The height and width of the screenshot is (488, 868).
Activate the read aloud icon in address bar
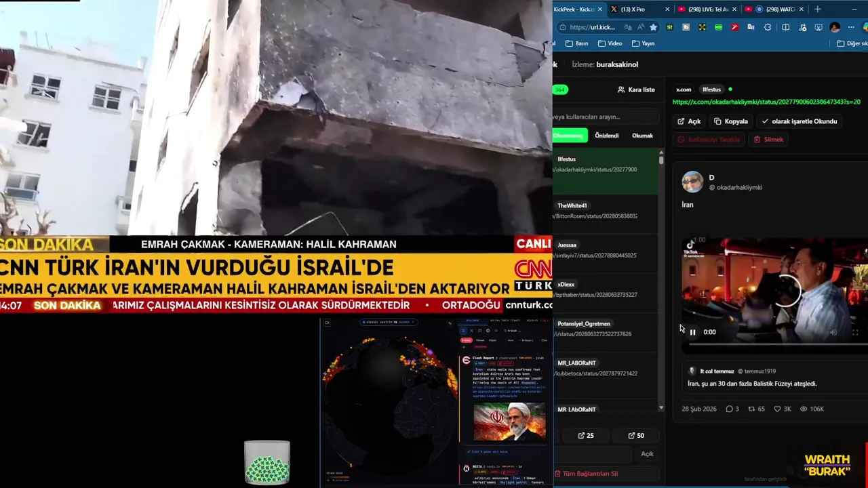pyautogui.click(x=641, y=27)
